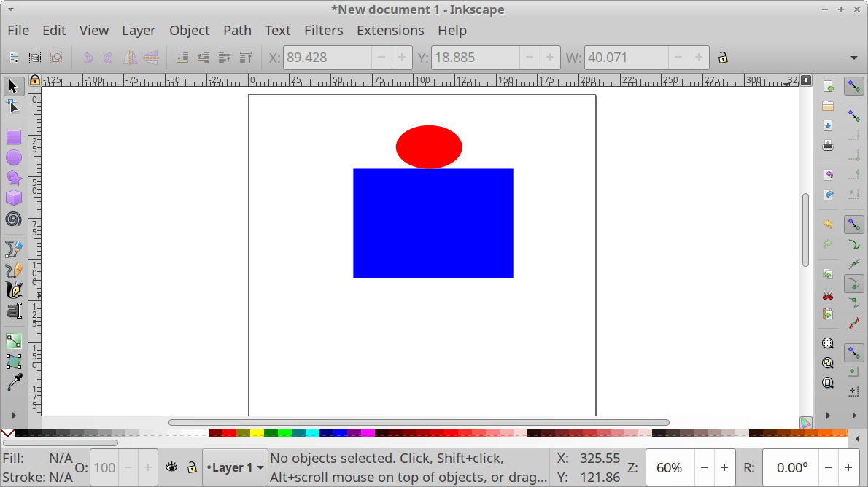868x487 pixels.
Task: Select the Spiral tool
Action: pyautogui.click(x=14, y=218)
